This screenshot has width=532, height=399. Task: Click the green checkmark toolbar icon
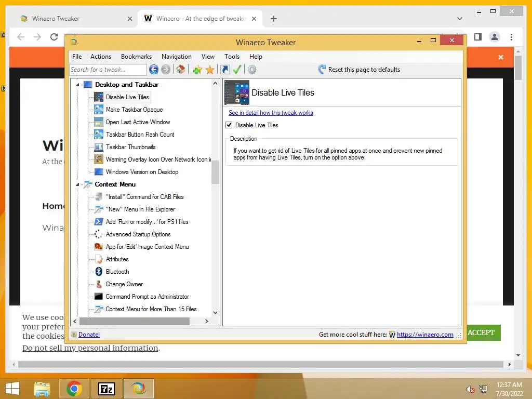tap(237, 70)
